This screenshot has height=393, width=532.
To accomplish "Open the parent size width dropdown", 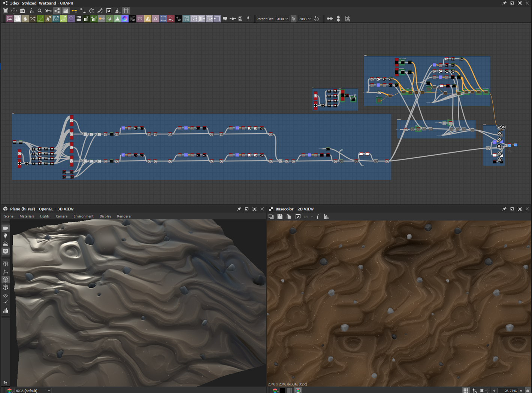I will click(282, 19).
